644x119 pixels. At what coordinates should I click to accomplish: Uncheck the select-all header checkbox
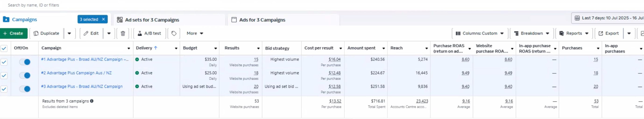tap(4, 48)
